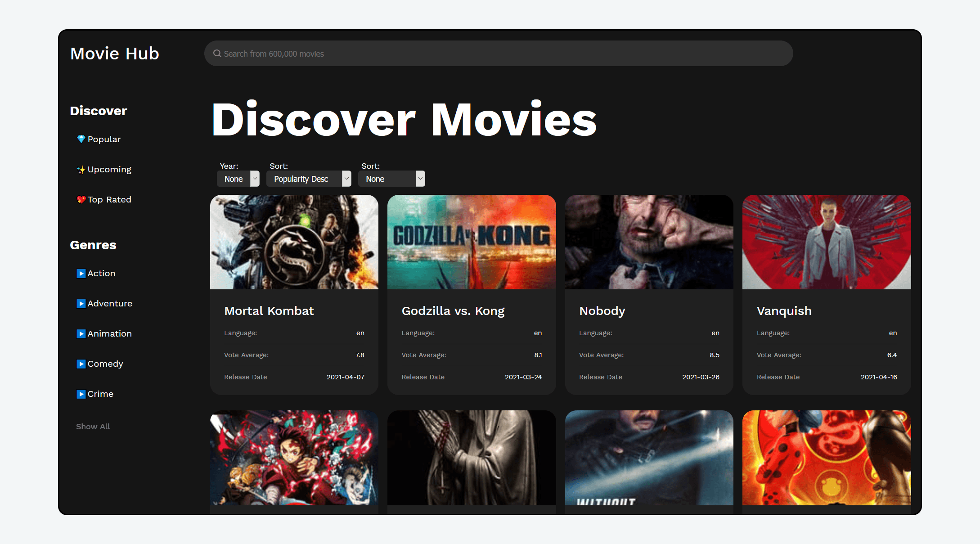Go to Popular movies

click(104, 139)
